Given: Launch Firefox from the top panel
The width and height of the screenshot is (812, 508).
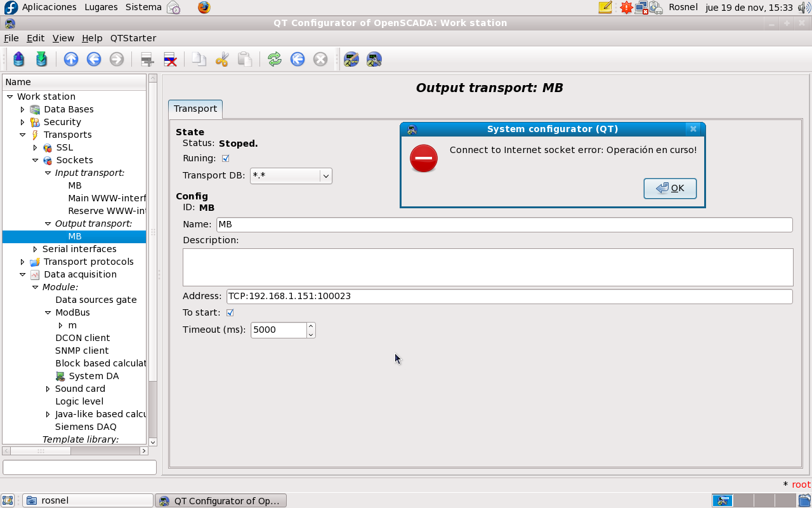Looking at the screenshot, I should 203,8.
